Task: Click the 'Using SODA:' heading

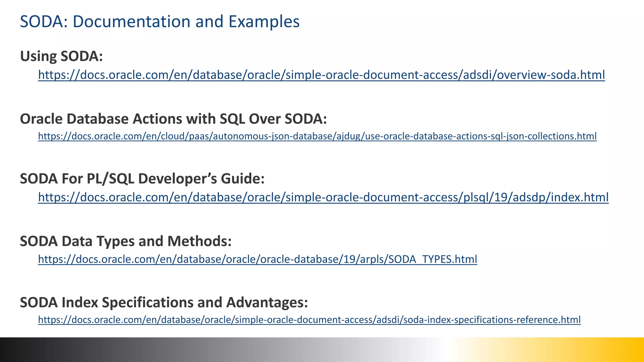Action: (x=62, y=56)
